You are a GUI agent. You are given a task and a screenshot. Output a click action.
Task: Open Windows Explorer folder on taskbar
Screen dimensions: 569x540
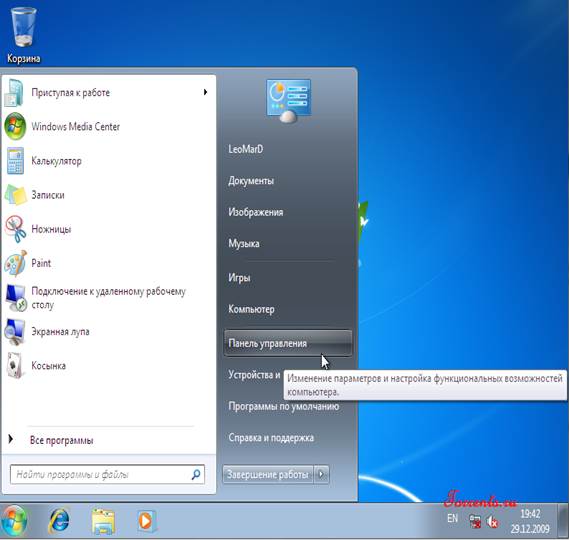click(x=103, y=521)
